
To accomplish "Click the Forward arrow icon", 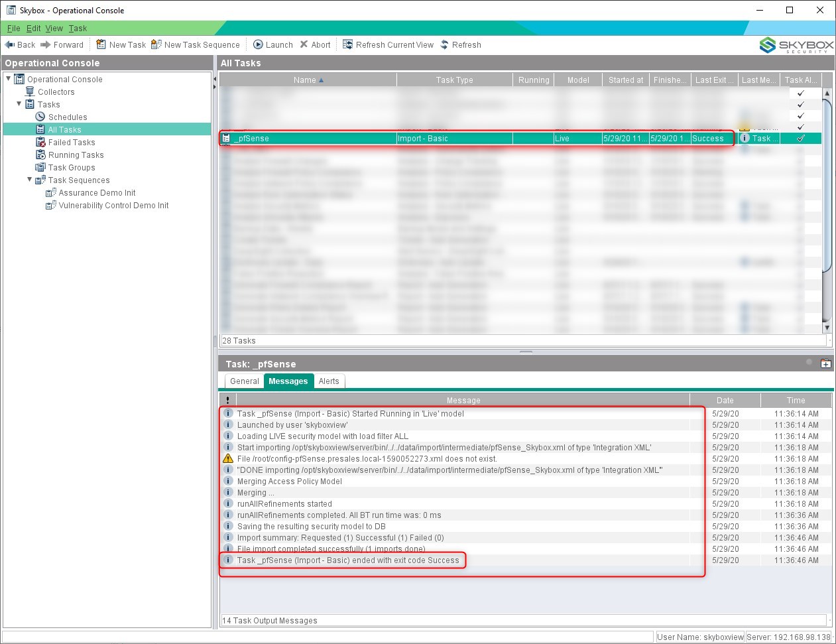I will [46, 44].
